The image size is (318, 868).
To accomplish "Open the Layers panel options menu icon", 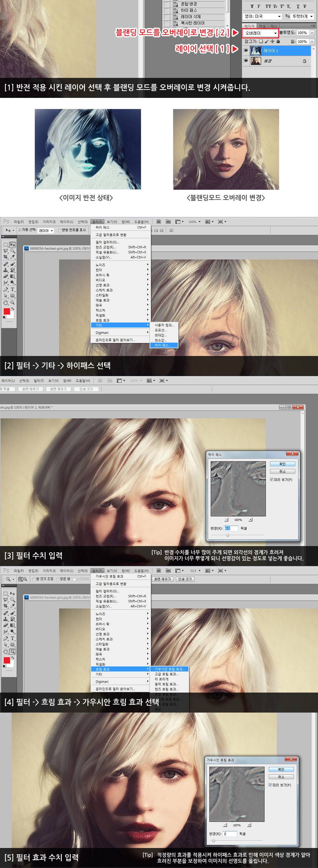I will coord(313,26).
